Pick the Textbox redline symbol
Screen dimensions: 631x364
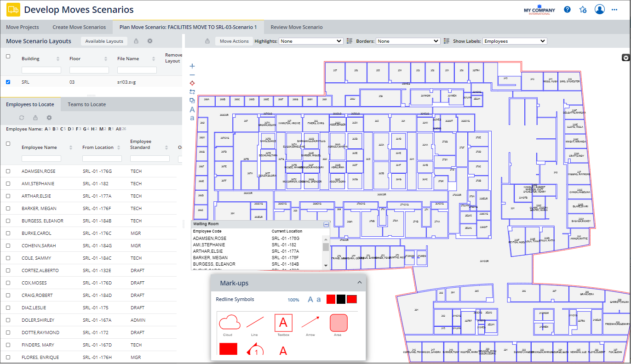283,323
